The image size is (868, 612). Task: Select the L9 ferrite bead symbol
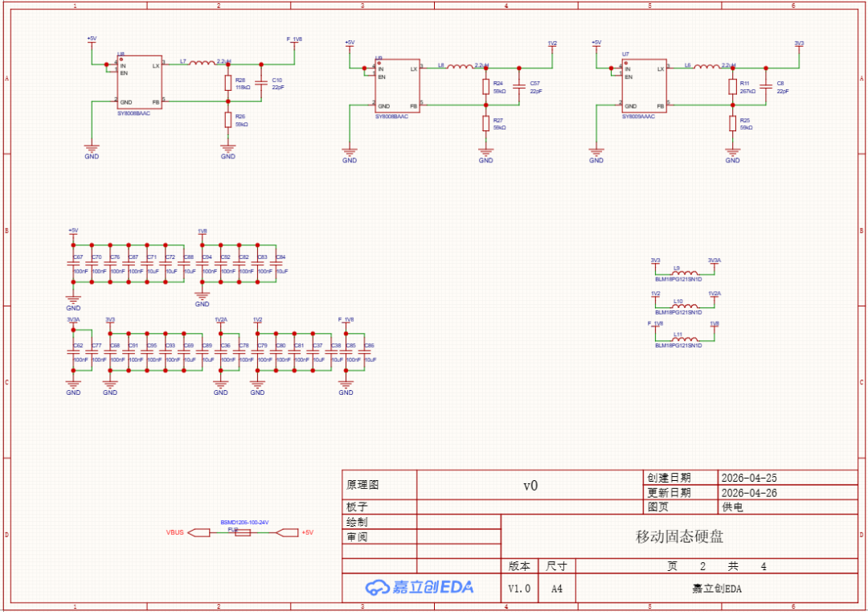point(685,273)
